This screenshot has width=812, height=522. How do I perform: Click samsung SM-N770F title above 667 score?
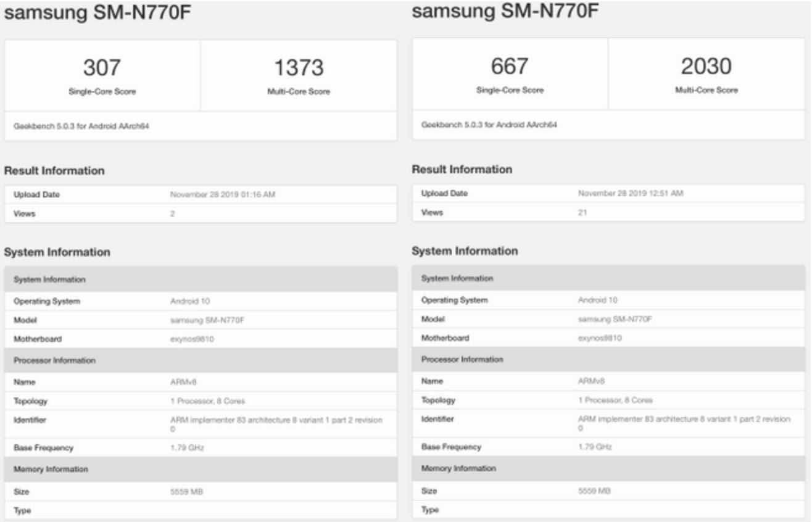pyautogui.click(x=503, y=12)
